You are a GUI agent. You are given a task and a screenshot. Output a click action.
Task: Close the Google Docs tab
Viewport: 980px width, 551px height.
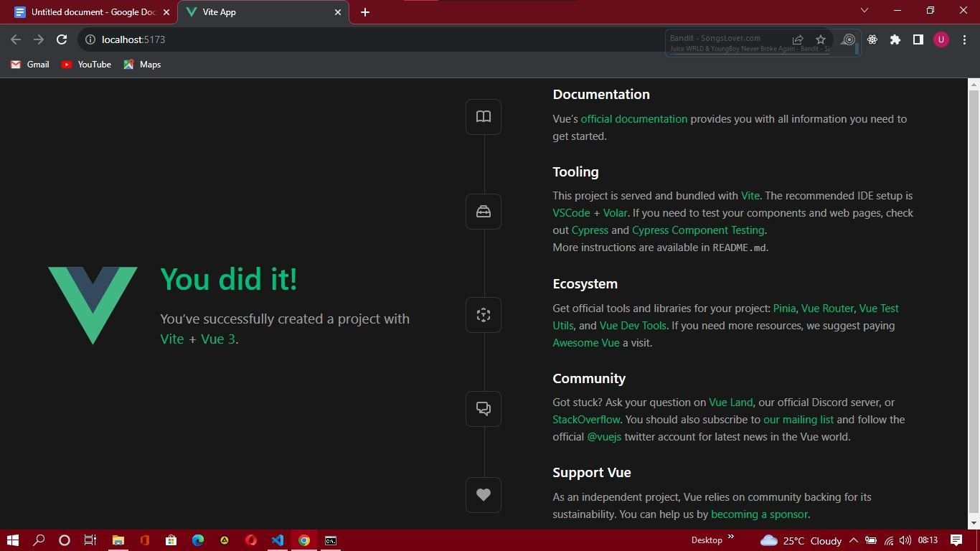tap(166, 12)
